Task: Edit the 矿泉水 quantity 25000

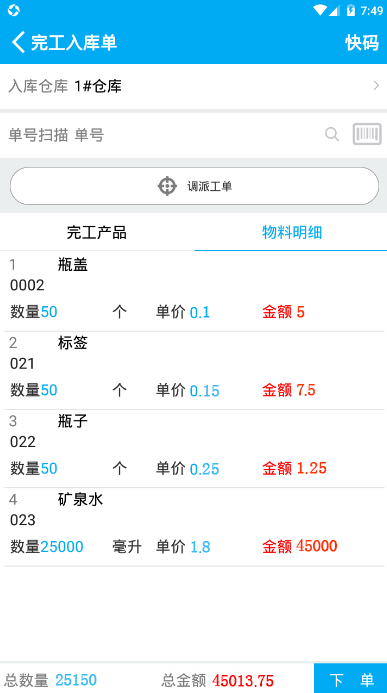Action: pos(62,547)
